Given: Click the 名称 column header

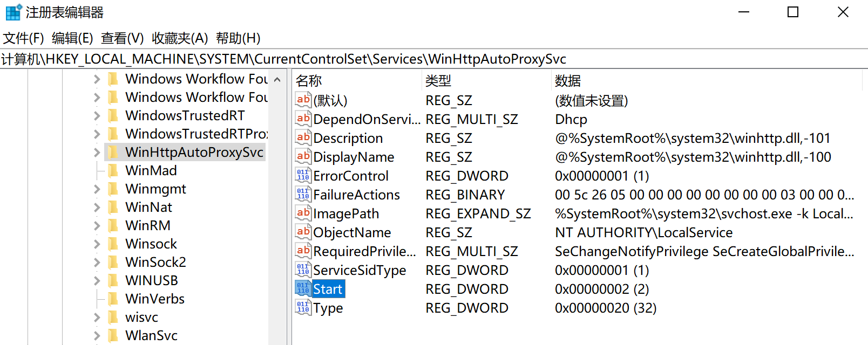Looking at the screenshot, I should tap(309, 81).
